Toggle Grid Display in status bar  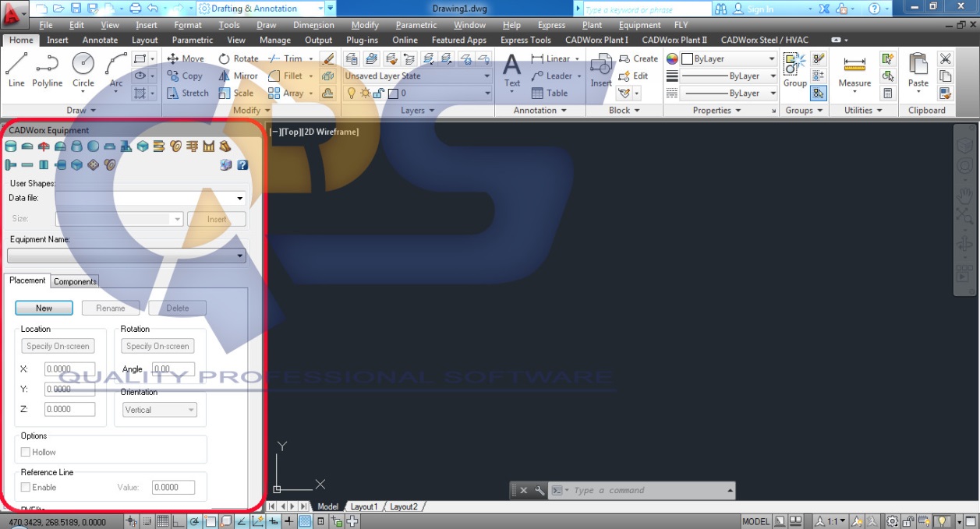[x=163, y=521]
